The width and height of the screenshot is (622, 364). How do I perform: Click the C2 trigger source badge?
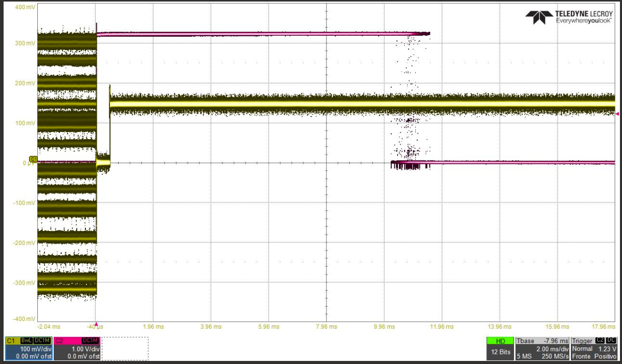(x=600, y=340)
